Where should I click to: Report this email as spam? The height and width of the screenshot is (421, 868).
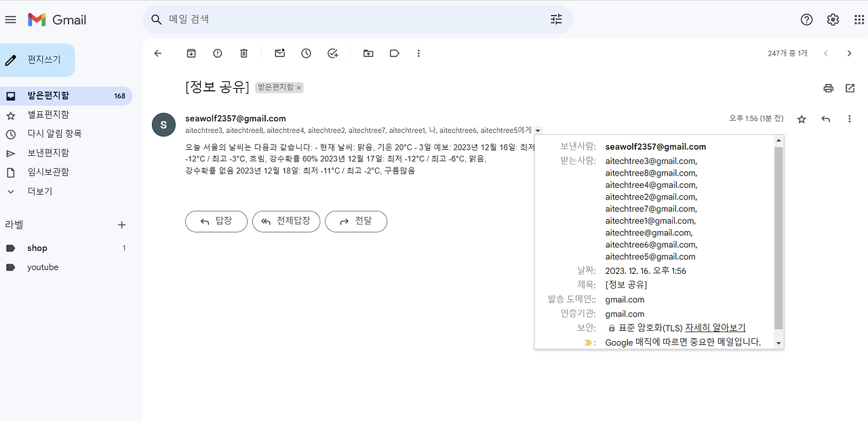click(x=217, y=53)
